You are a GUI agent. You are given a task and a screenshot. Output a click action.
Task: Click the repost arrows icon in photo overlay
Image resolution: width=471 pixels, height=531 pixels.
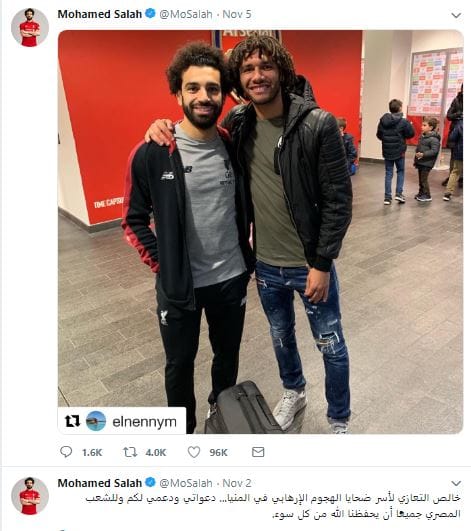[x=72, y=421]
